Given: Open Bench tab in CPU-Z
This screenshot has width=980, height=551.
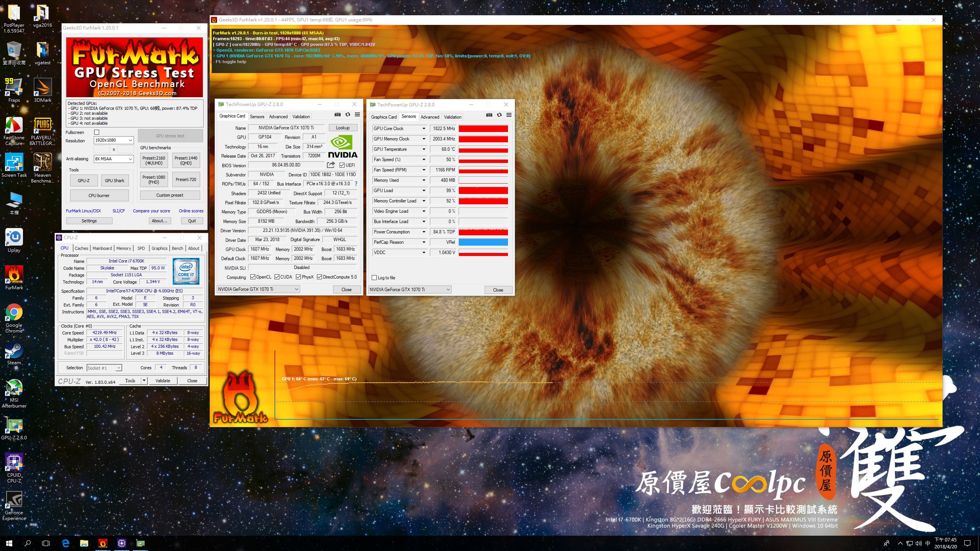Looking at the screenshot, I should [x=177, y=248].
